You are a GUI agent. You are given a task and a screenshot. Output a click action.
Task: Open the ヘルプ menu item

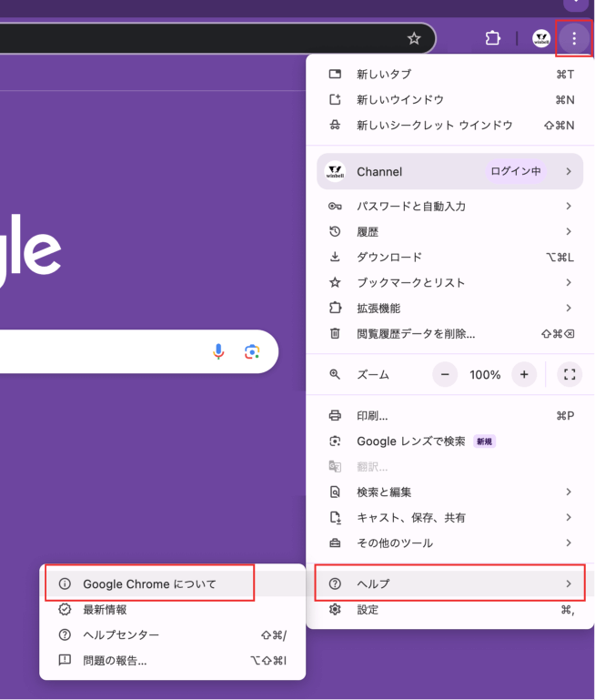point(450,583)
